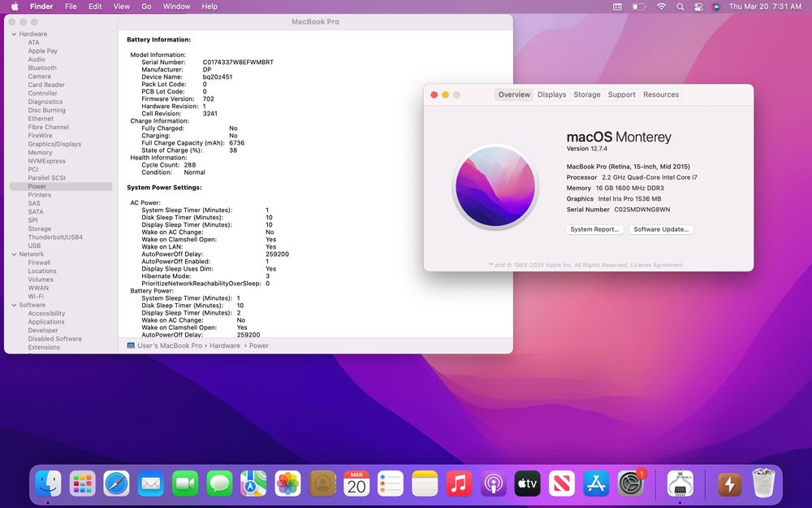Open the File menu

tap(71, 7)
